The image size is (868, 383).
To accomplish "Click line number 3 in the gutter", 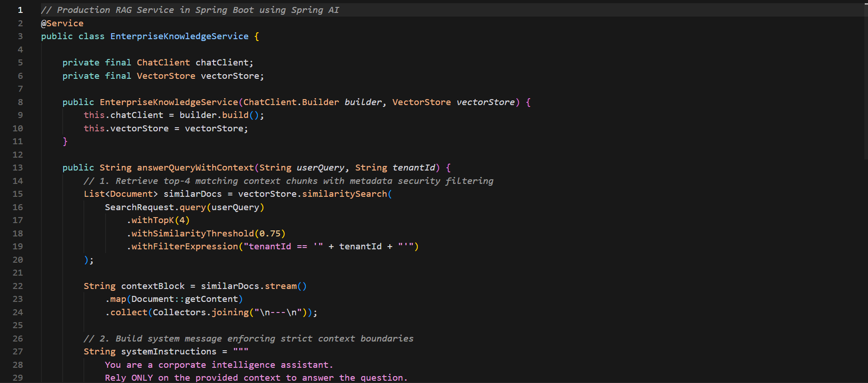I will (20, 36).
